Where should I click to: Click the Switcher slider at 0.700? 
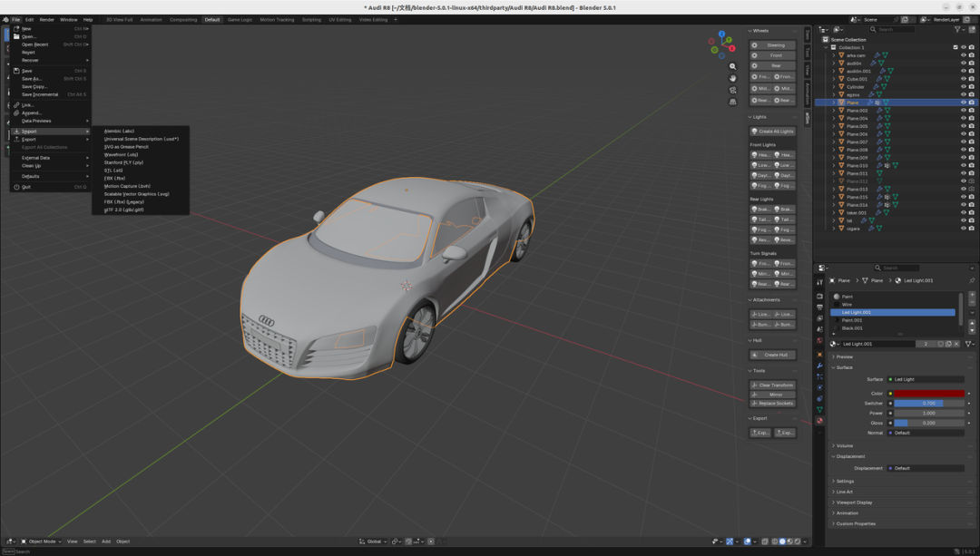click(929, 404)
